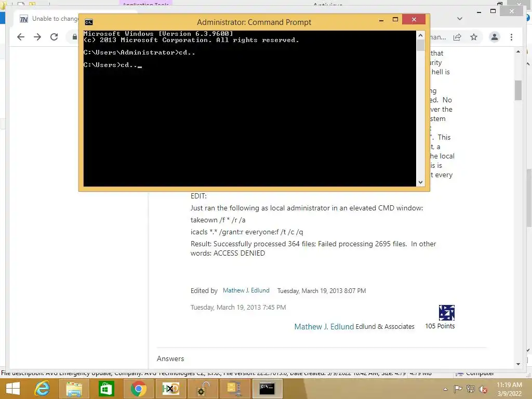Click Command Prompt scrollbar thumb
532x399 pixels.
click(420, 46)
